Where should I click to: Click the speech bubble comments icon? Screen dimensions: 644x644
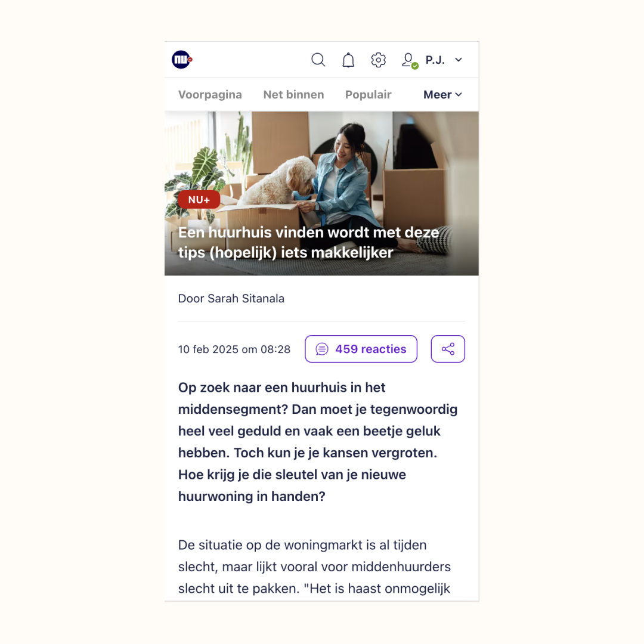pos(321,349)
